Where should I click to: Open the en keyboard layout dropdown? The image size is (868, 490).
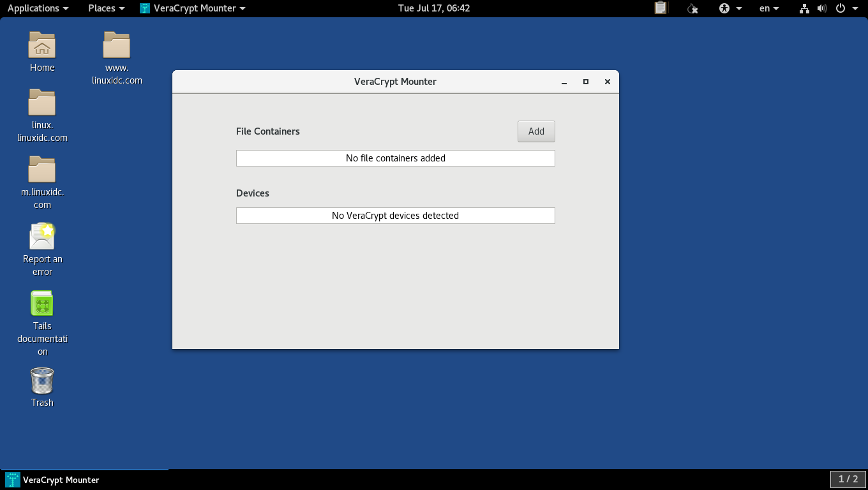769,8
